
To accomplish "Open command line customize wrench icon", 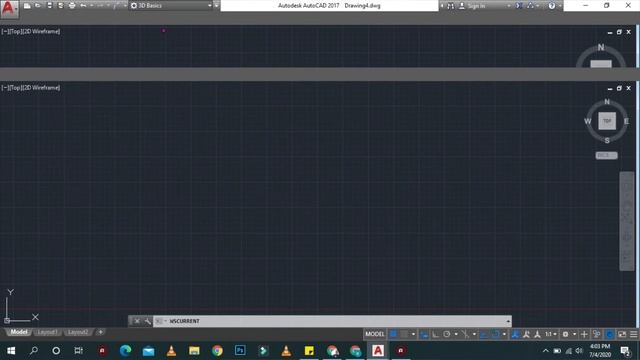I will pyautogui.click(x=147, y=321).
